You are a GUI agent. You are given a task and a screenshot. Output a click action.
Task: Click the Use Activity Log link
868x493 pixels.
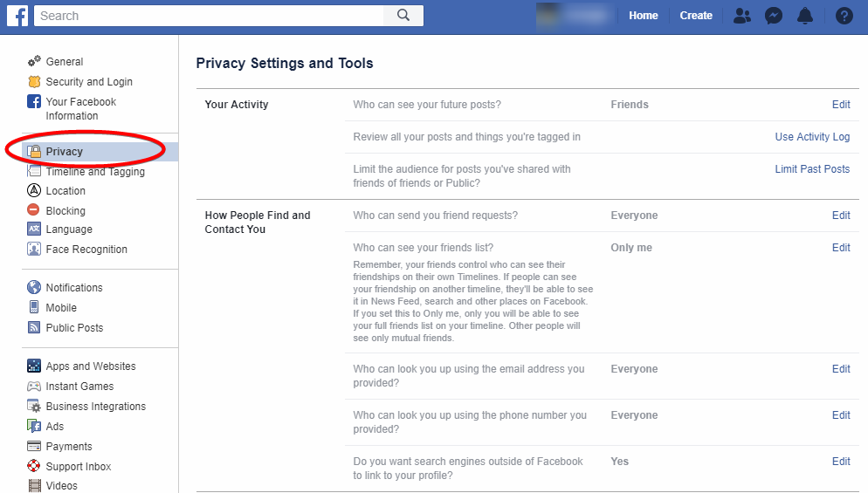[x=812, y=137]
